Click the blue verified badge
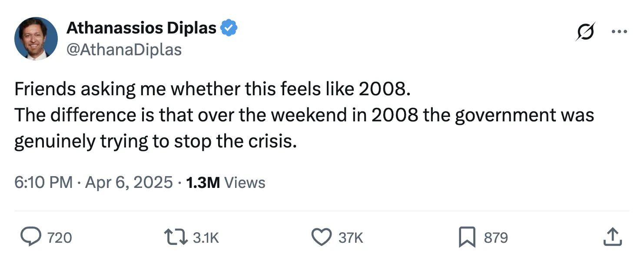The width and height of the screenshot is (644, 261). click(x=229, y=28)
